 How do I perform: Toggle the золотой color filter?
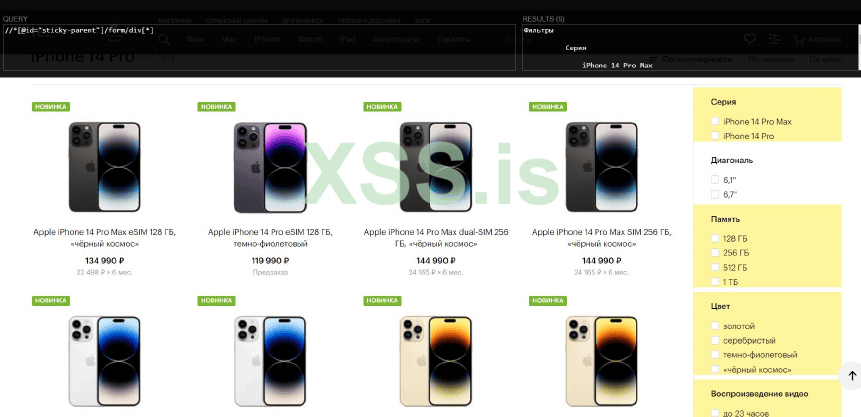tap(715, 326)
